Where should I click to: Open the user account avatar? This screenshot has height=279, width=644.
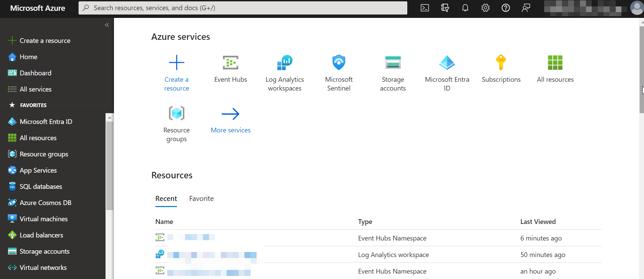coord(637,8)
